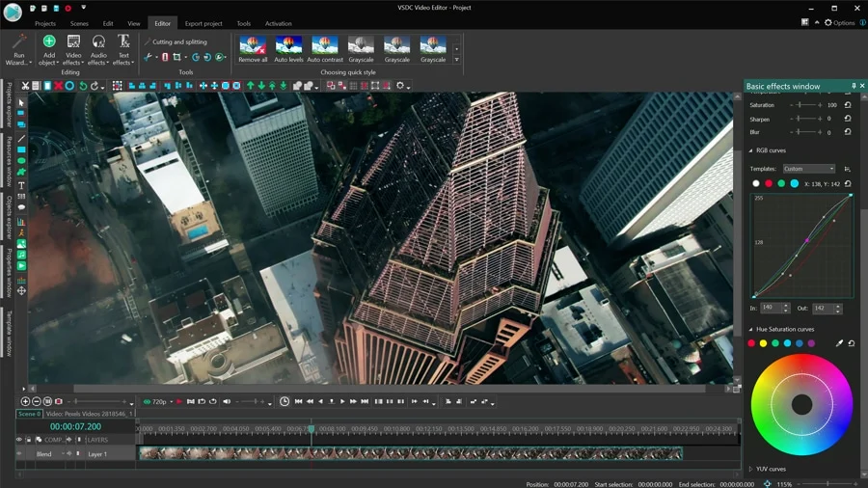The width and height of the screenshot is (868, 488).
Task: Expand the YUV curves section
Action: pyautogui.click(x=751, y=470)
